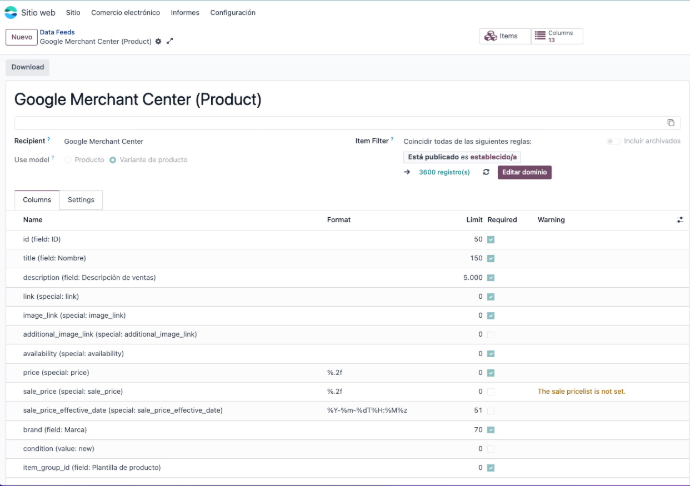690x486 pixels.
Task: Open the Comercio electrónico menu
Action: 125,13
